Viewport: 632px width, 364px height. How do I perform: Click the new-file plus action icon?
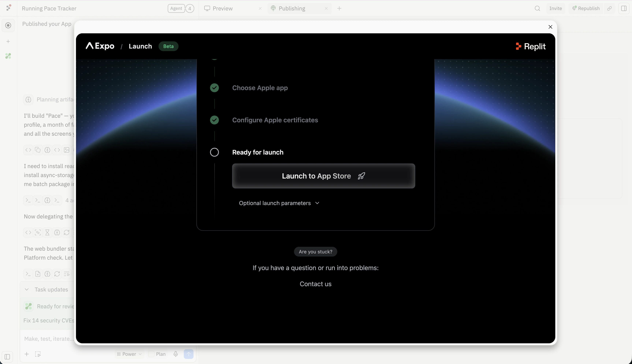click(38, 274)
